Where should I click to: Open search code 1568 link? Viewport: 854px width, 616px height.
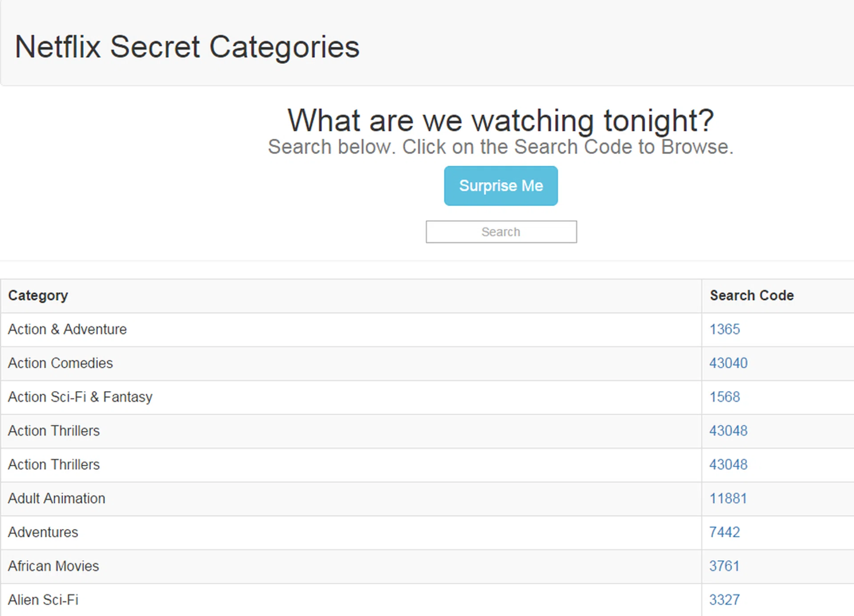724,397
